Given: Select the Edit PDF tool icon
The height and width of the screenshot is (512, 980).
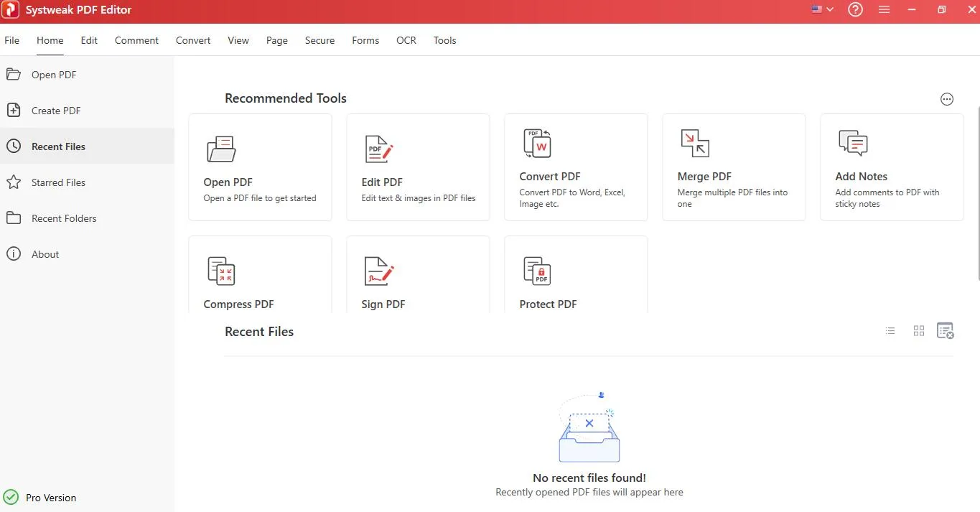Looking at the screenshot, I should click(x=379, y=149).
